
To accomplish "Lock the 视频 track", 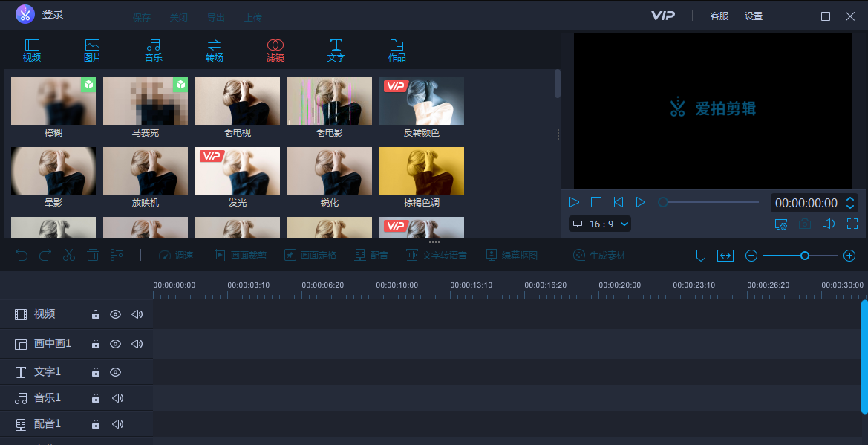I will (95, 314).
